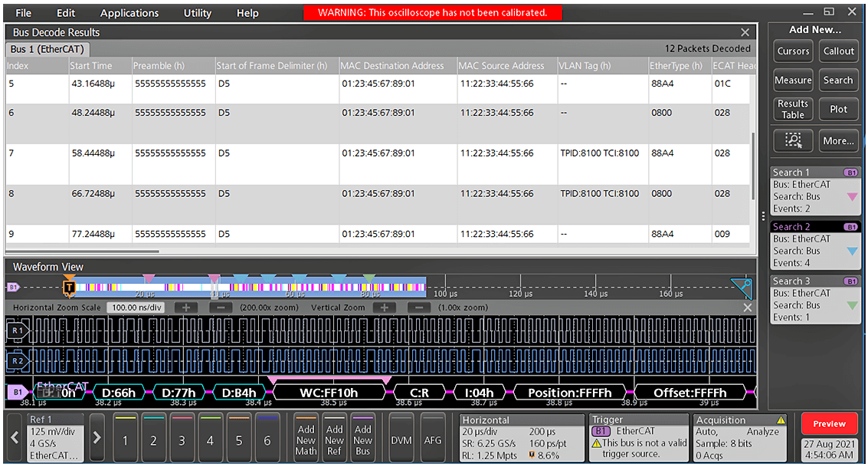Click pink Search 1 marker triangle in badge
Viewport: 868px width, 467px height.
pos(853,196)
